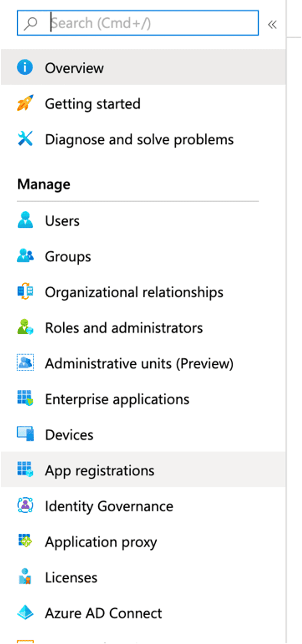Open Azure AD Connect
The height and width of the screenshot is (644, 302).
[x=103, y=613]
